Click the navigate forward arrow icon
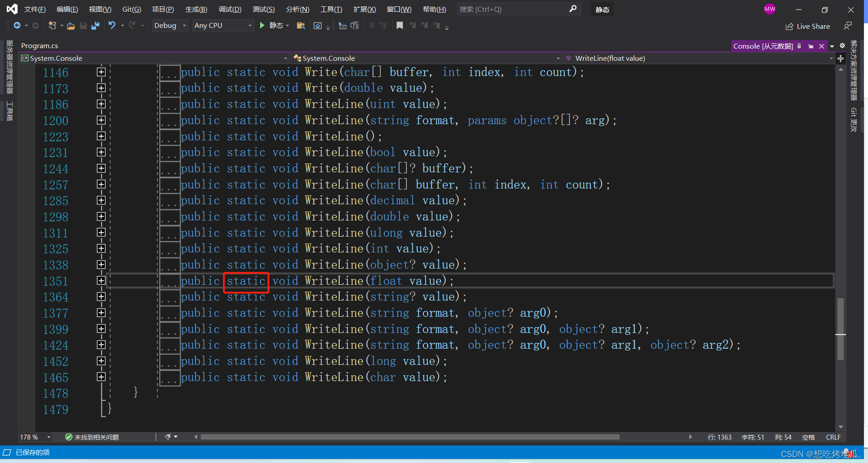The width and height of the screenshot is (868, 463). (x=36, y=26)
